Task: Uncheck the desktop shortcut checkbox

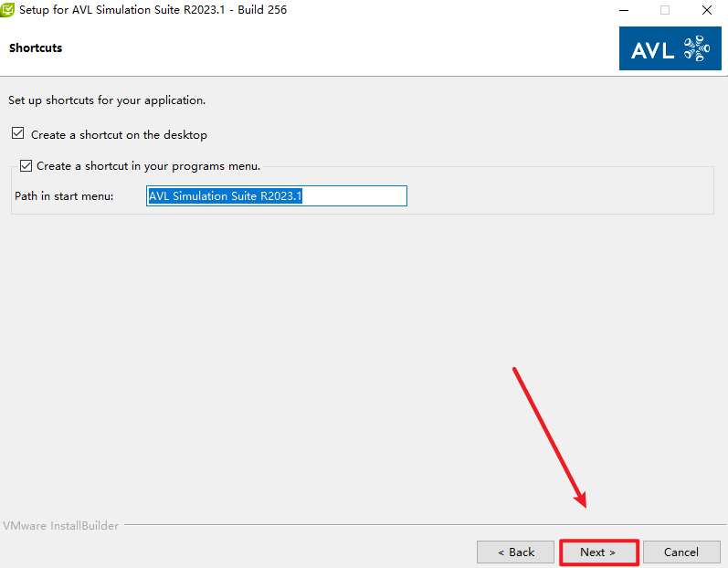Action: (18, 134)
